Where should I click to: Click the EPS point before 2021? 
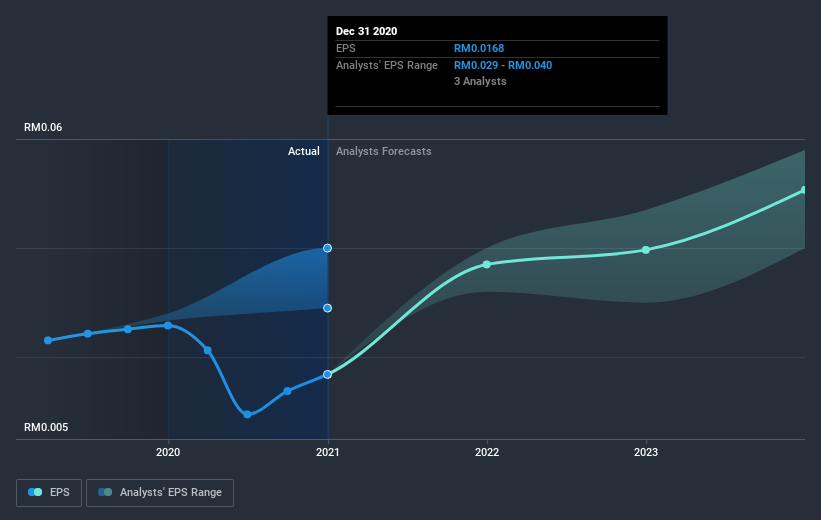(x=287, y=391)
